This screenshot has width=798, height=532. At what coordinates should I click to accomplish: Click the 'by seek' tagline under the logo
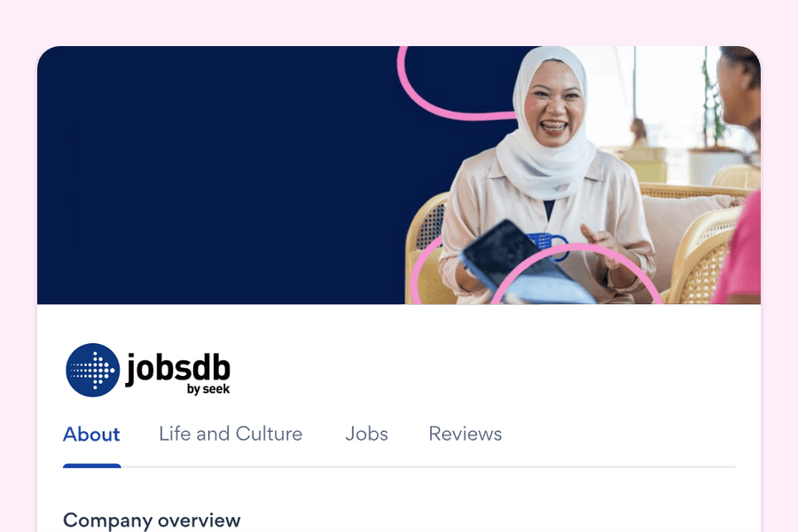coord(208,389)
